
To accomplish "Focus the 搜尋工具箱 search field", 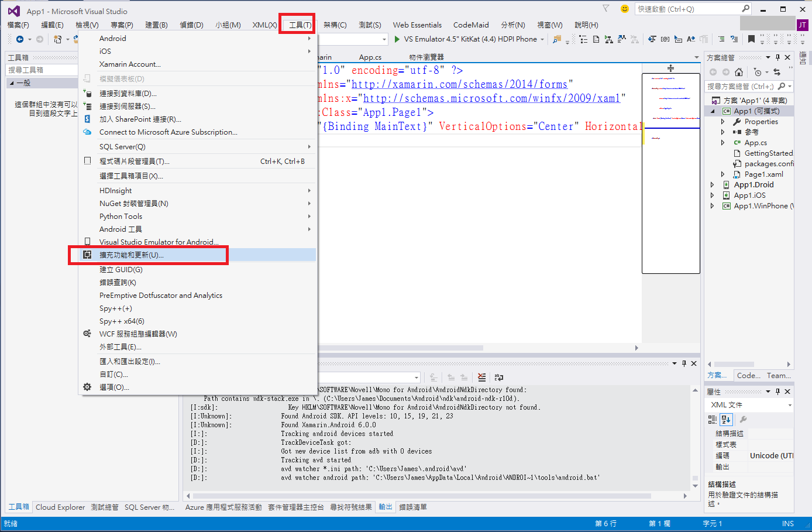I will pyautogui.click(x=42, y=70).
